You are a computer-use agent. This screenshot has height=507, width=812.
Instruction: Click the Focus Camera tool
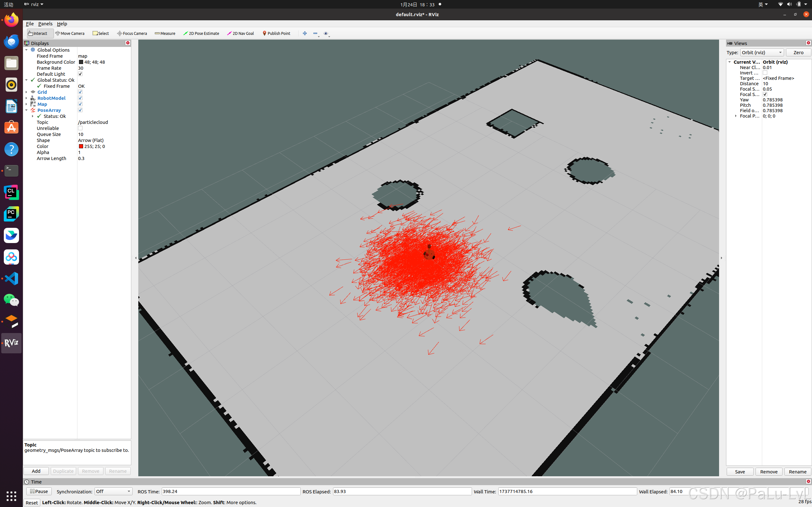click(x=132, y=33)
